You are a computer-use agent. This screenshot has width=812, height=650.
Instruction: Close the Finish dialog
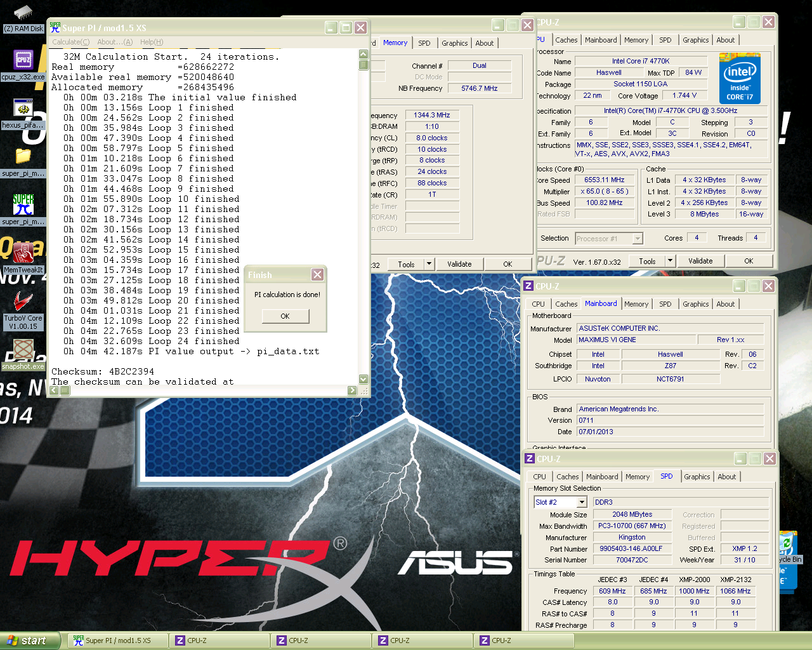(318, 274)
